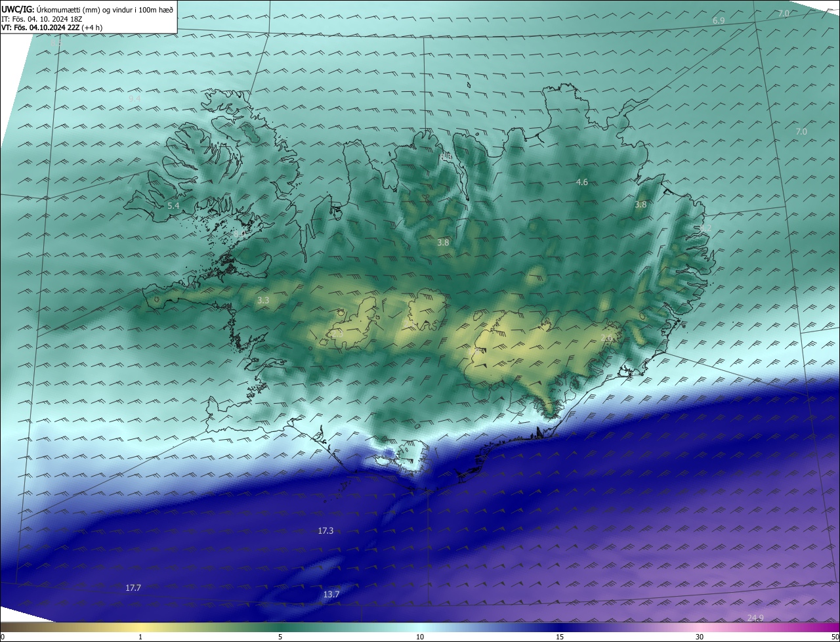Click the 13.7 value label on the map
Viewport: 840px width, 642px height.
pos(331,594)
